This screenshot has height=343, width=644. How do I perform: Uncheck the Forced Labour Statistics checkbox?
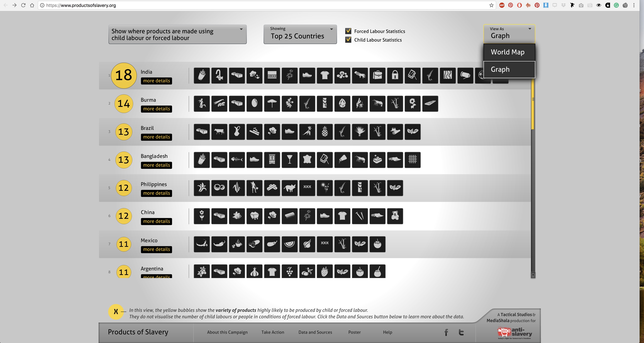click(348, 31)
